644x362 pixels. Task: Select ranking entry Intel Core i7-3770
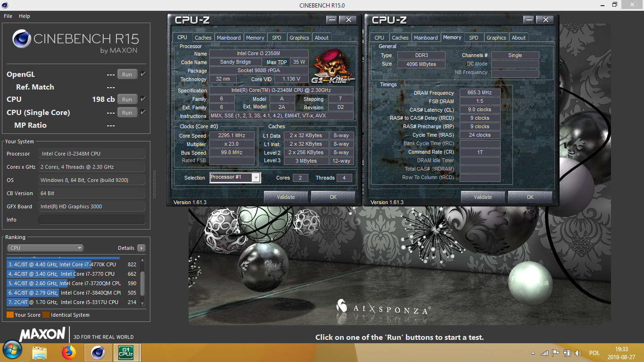[72, 274]
